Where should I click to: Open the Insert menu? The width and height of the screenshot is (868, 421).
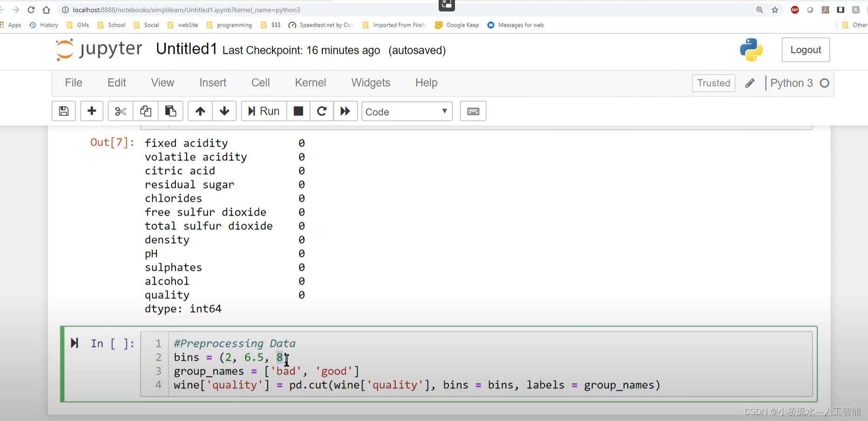coord(213,83)
